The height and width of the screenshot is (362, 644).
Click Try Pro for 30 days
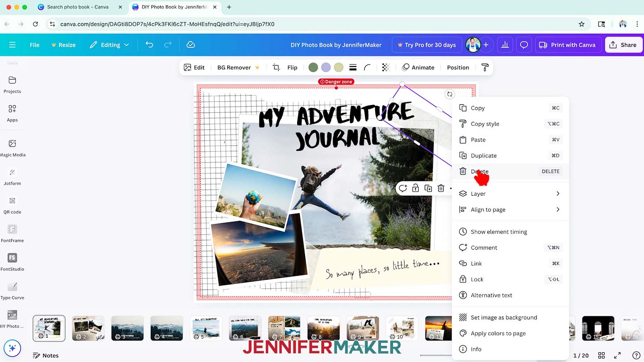[x=427, y=45]
